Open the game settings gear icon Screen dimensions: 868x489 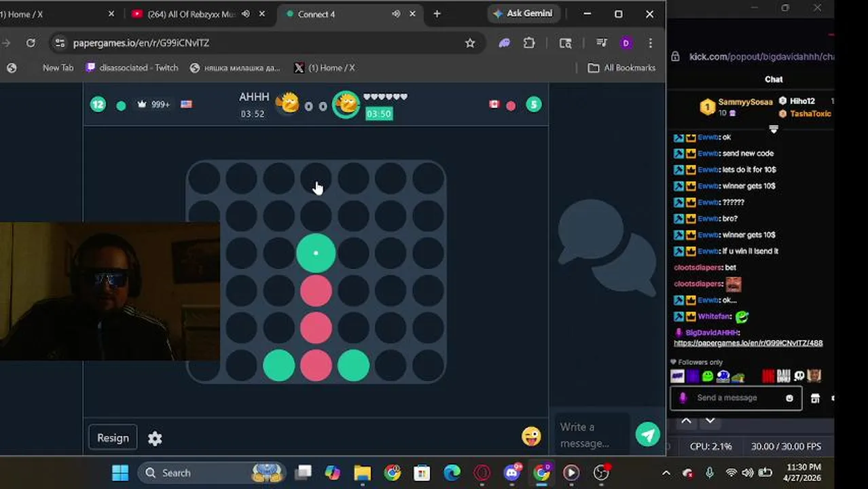pos(155,438)
